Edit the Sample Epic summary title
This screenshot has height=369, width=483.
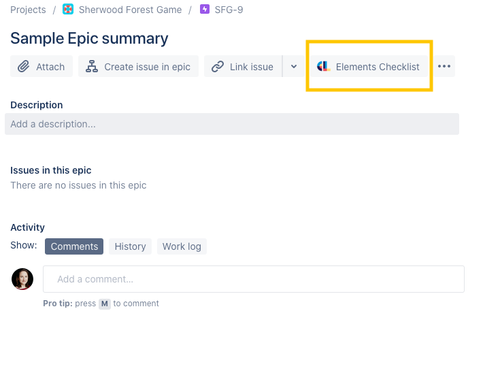(x=89, y=38)
